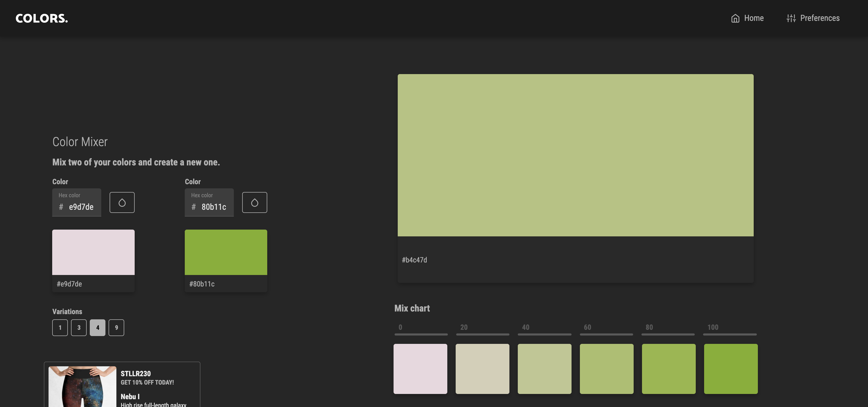Select 1 variation
Image resolution: width=868 pixels, height=407 pixels.
[x=60, y=327]
